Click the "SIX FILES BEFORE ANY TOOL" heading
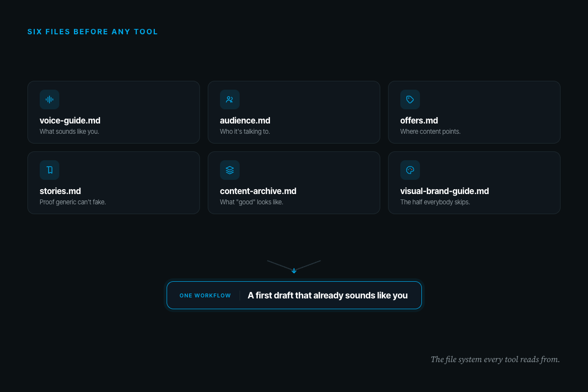The width and height of the screenshot is (588, 392). 93,32
